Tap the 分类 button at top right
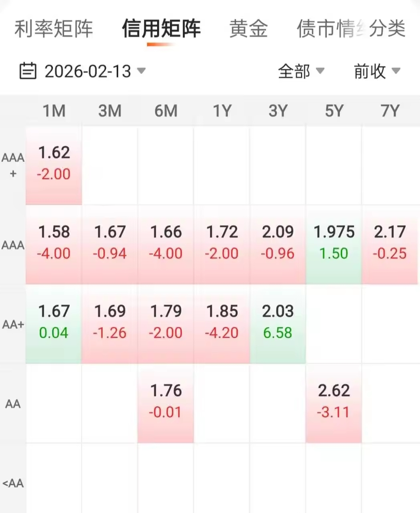The image size is (420, 513). [x=387, y=29]
